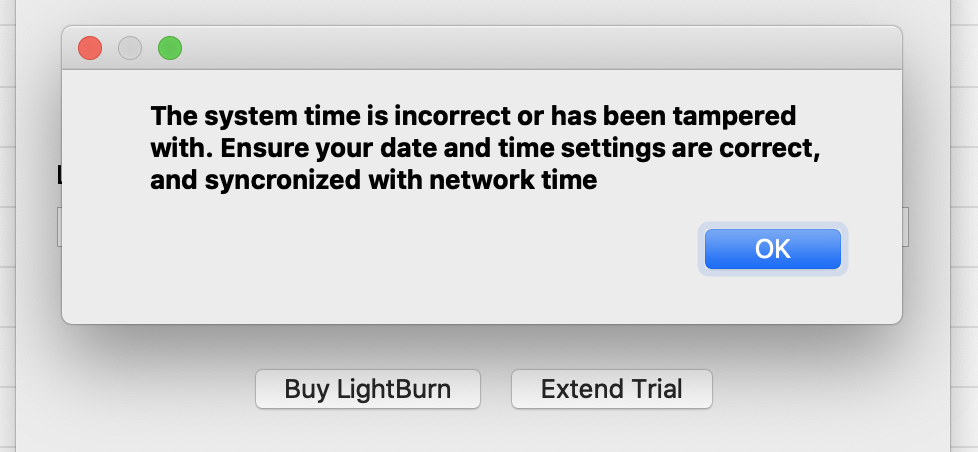Click the partially hidden label left of the dialog
978x452 pixels.
click(x=58, y=175)
